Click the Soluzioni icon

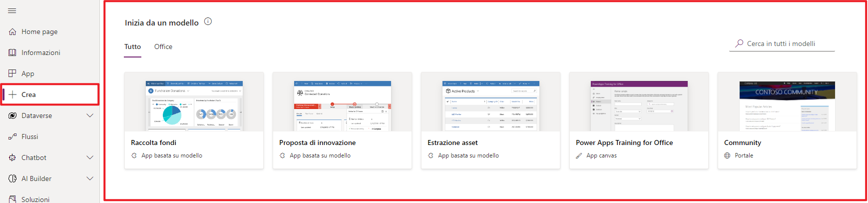[12, 199]
